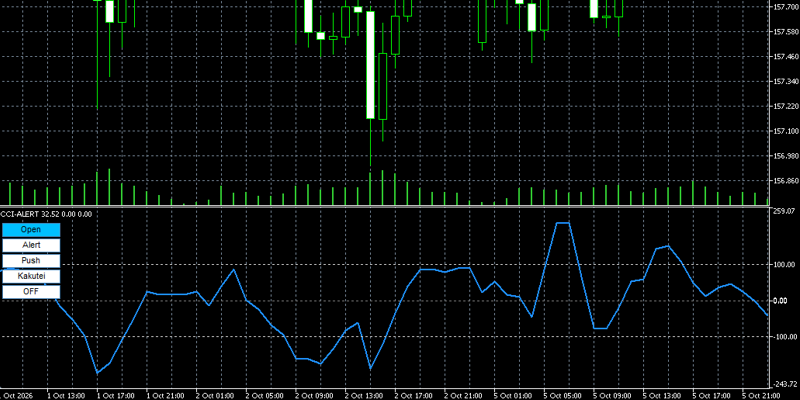Toggle the Alert button

coord(31,245)
